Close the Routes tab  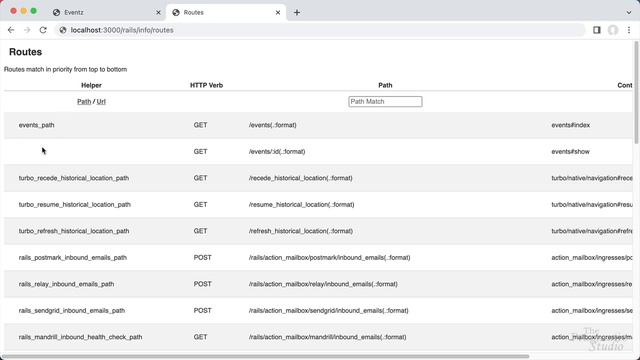[278, 13]
